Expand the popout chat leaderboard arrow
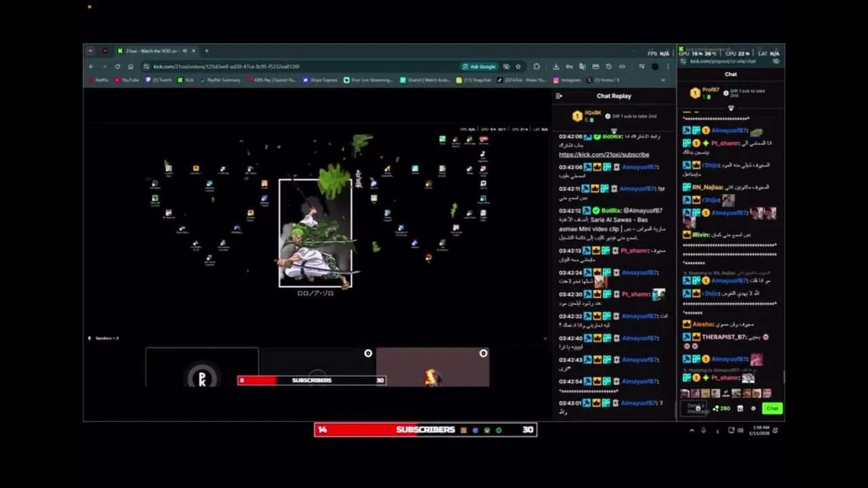Screen dimensions: 868x488 (730, 108)
